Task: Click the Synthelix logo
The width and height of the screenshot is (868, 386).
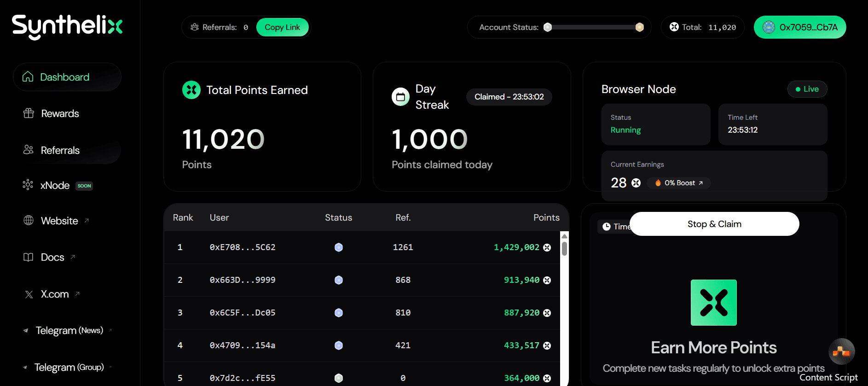Action: click(x=67, y=26)
